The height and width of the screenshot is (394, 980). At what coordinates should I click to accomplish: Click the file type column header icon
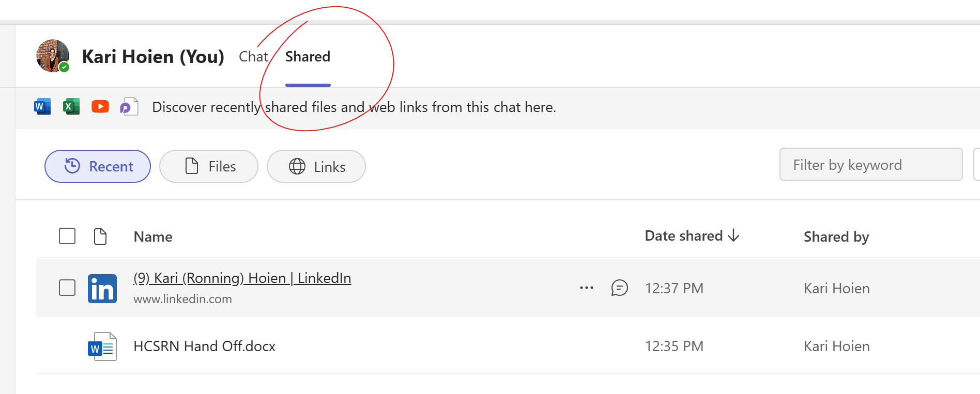pos(100,237)
